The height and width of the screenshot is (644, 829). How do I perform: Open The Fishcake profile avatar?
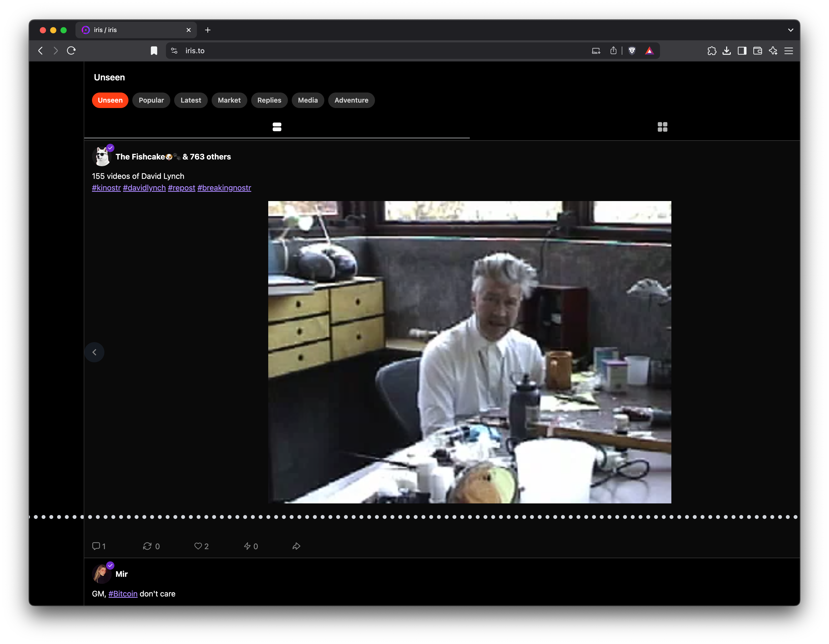click(102, 156)
